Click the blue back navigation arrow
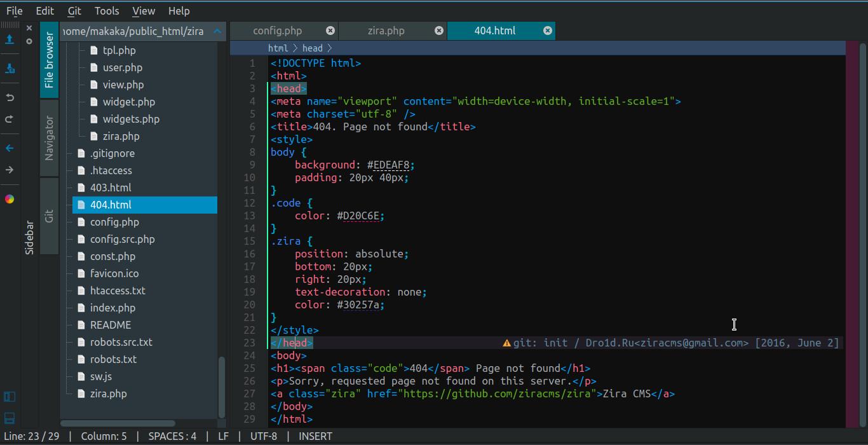This screenshot has height=445, width=868. [x=10, y=148]
